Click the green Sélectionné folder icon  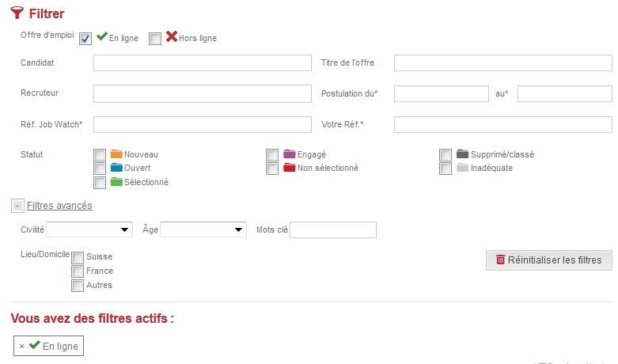click(116, 182)
